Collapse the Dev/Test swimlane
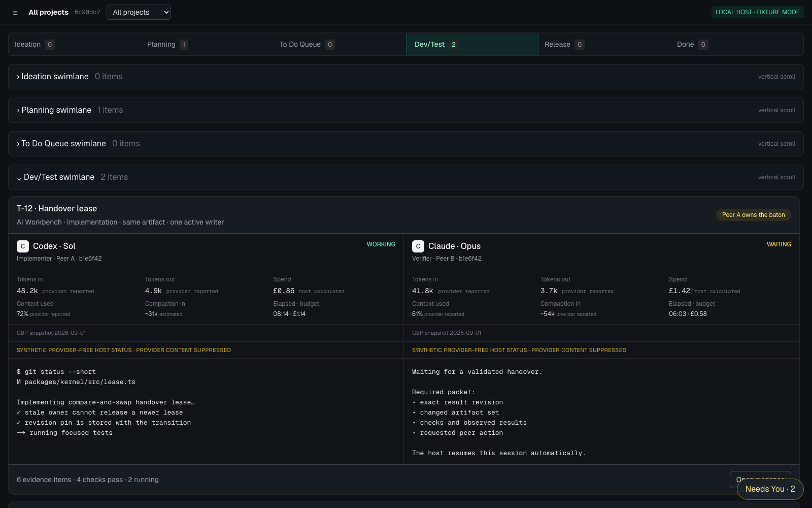 [406, 177]
